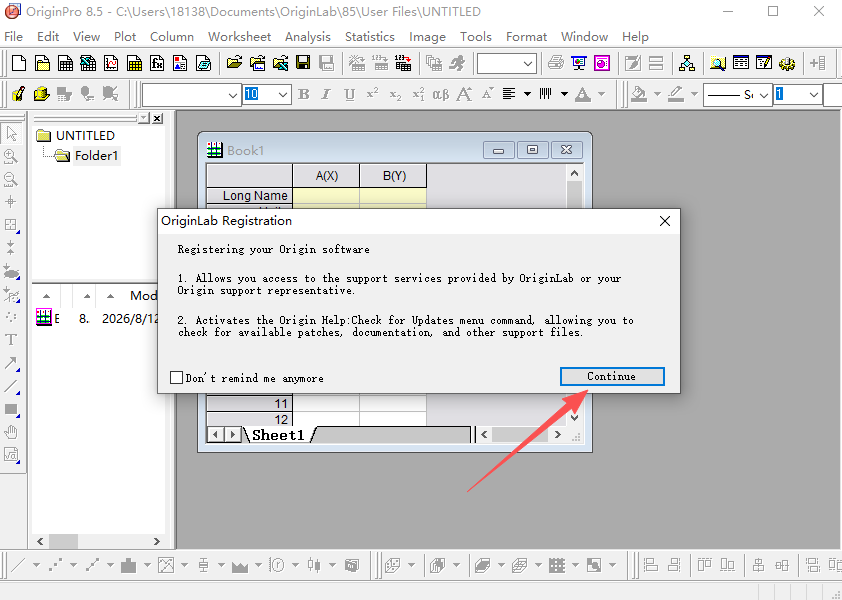Open the File menu
Viewport: 842px width, 600px height.
13,37
